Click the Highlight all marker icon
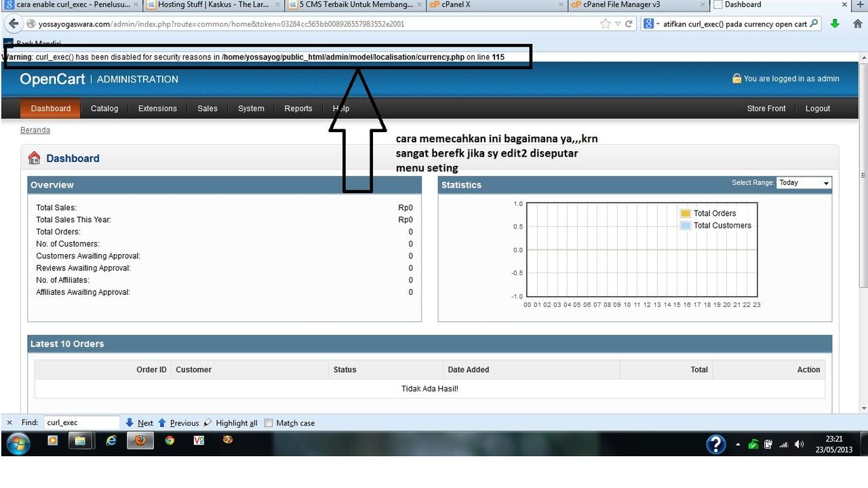This screenshot has height=488, width=868. click(208, 422)
